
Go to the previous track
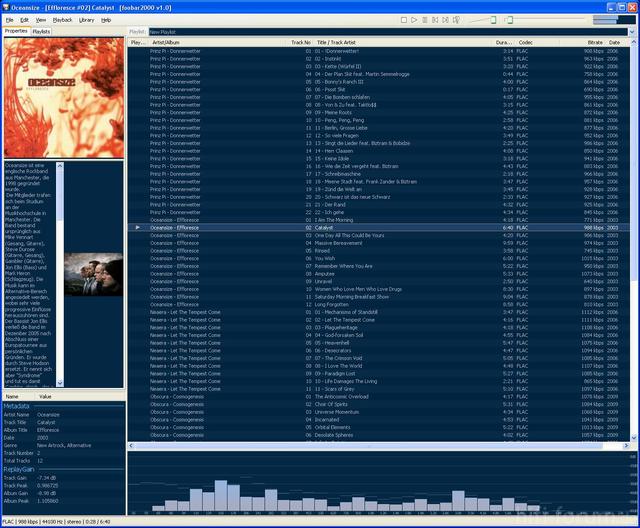[x=435, y=20]
